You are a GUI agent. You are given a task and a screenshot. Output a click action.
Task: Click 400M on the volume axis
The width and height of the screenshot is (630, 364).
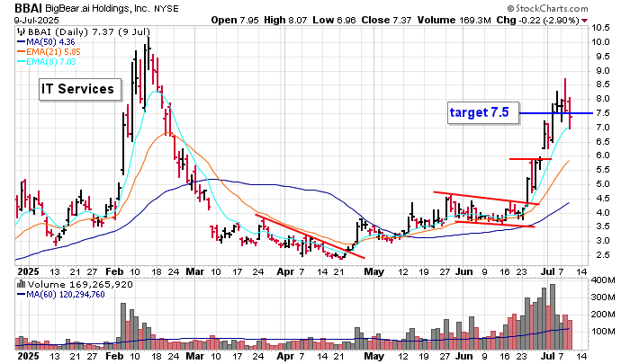(x=603, y=280)
